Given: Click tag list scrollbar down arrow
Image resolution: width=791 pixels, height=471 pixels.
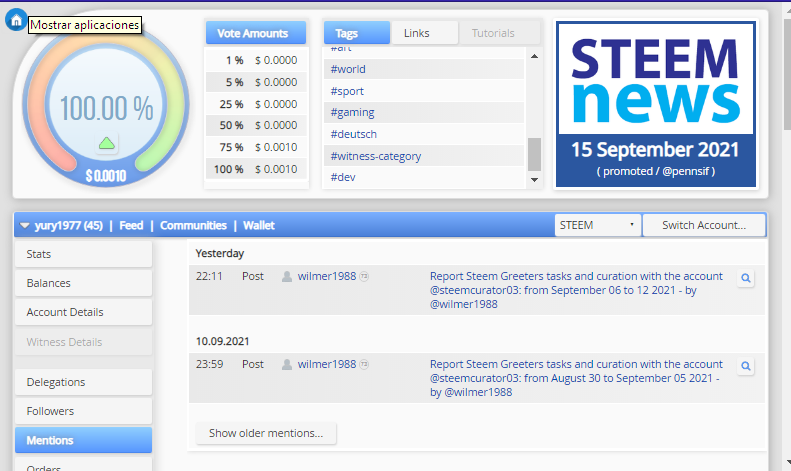Looking at the screenshot, I should [534, 180].
